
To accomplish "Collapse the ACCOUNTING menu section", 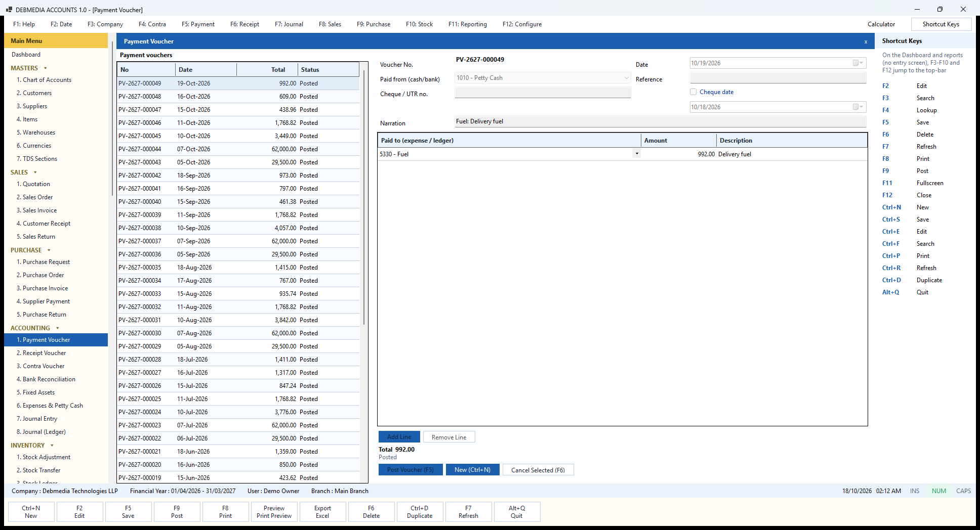I will point(58,328).
